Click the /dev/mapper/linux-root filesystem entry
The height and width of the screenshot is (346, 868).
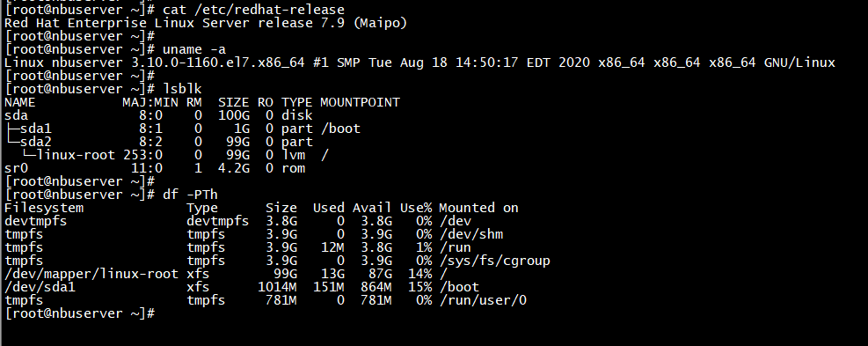click(91, 274)
